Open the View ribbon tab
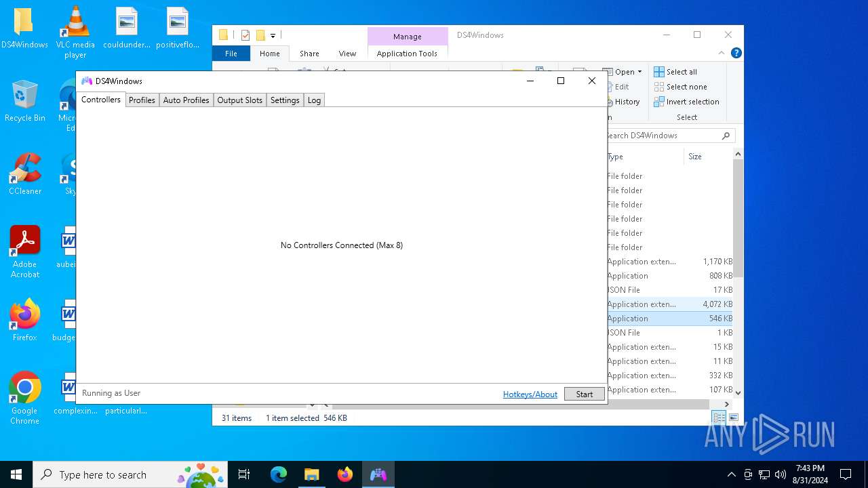 click(347, 54)
